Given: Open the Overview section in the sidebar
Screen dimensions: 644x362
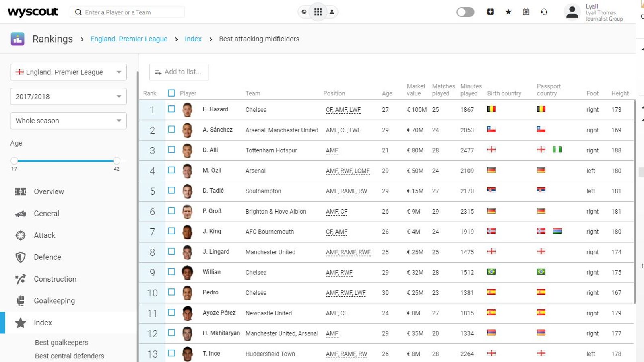Looking at the screenshot, I should 48,191.
